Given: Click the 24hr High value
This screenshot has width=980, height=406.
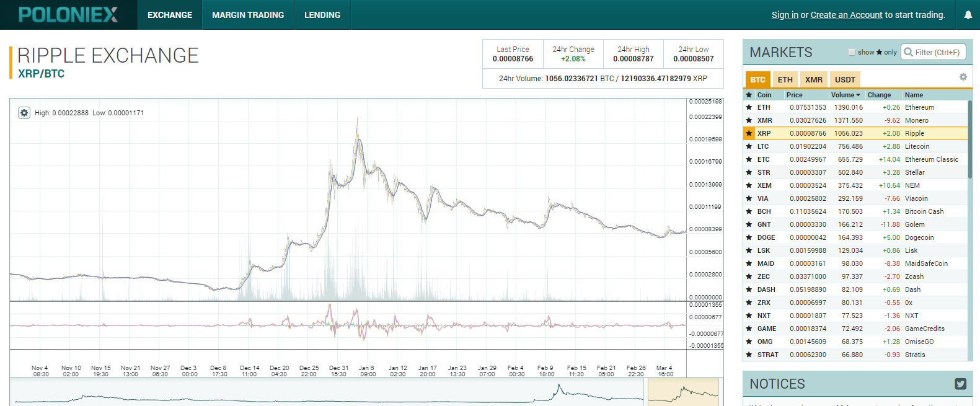Looking at the screenshot, I should point(633,59).
